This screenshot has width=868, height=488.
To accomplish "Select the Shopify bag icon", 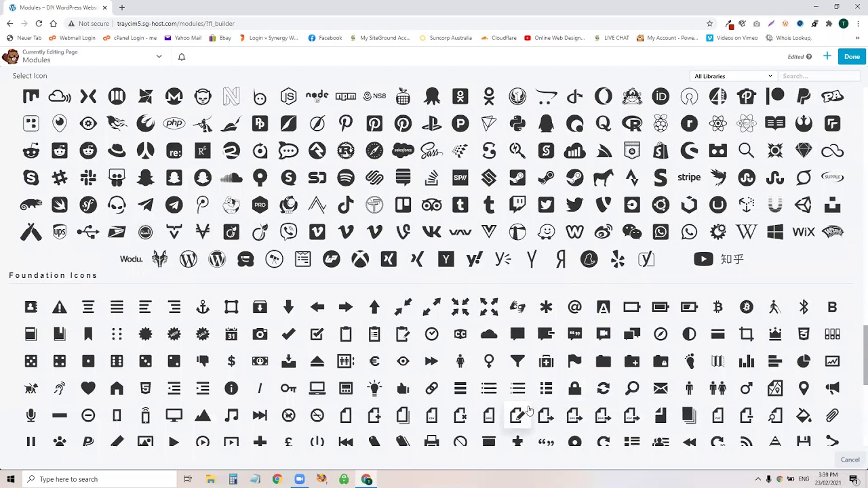I will (660, 150).
